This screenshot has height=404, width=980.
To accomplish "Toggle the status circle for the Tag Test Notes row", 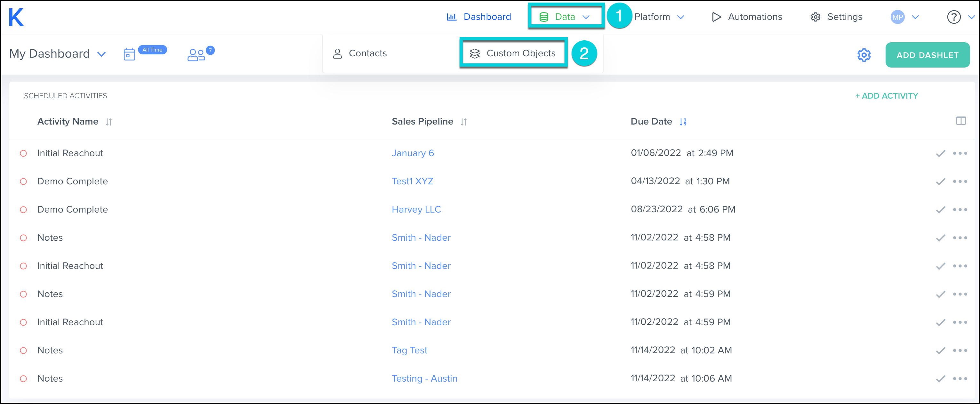I will point(24,350).
